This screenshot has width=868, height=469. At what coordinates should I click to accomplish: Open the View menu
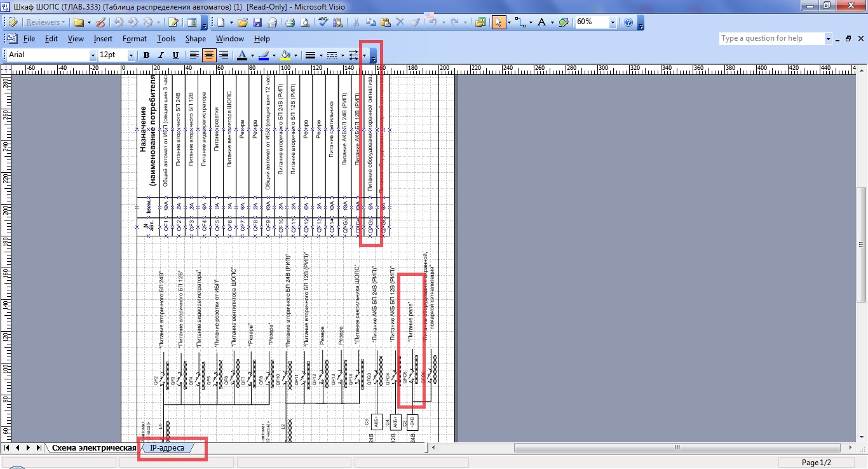tap(76, 39)
